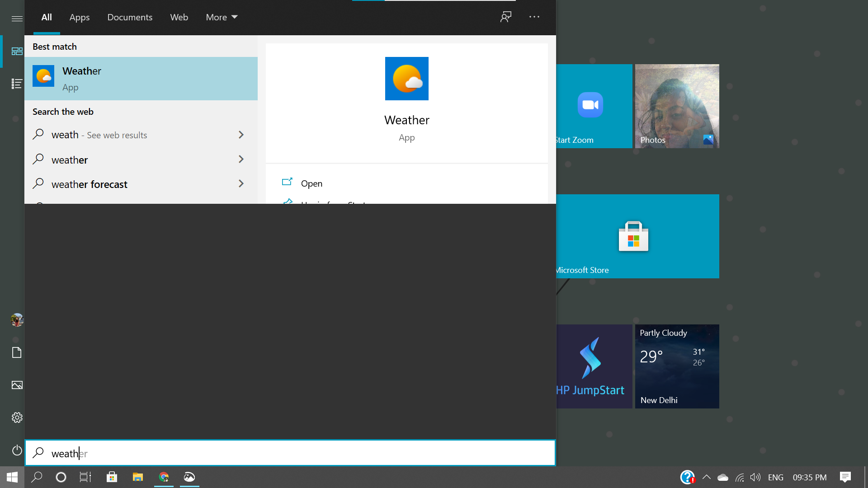This screenshot has width=868, height=488.
Task: Open Cortana from the taskbar
Action: tap(61, 477)
